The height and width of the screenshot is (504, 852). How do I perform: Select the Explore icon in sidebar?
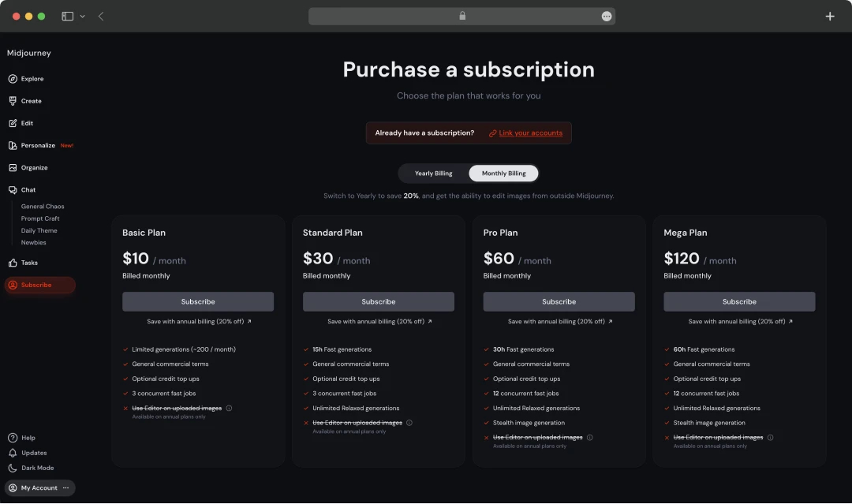(x=13, y=78)
